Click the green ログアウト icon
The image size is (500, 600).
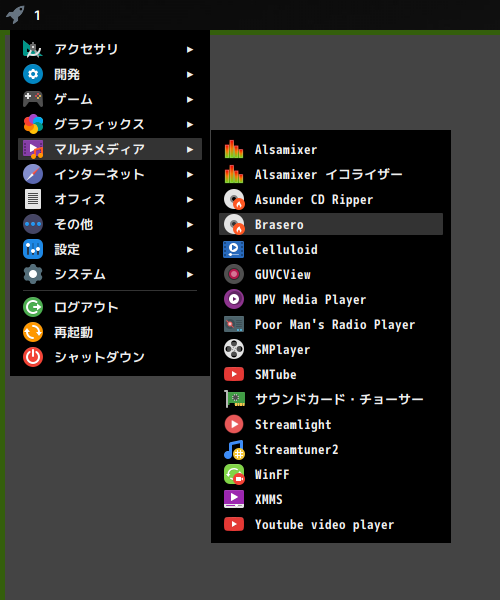click(x=33, y=307)
